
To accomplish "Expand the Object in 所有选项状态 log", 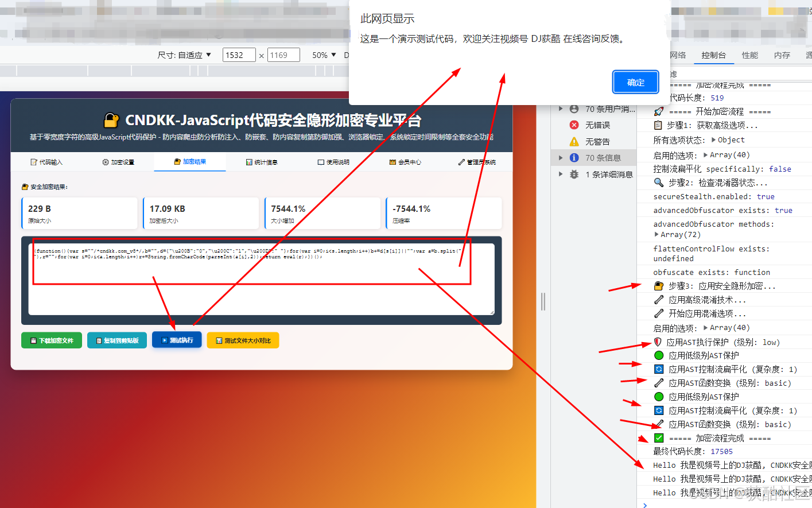I will coord(713,139).
